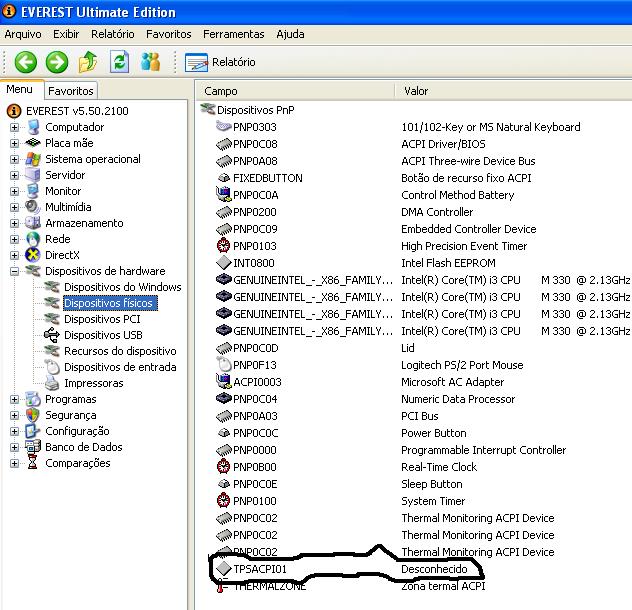
Task: Collapse the Dispositivos de hardware node
Action: point(15,271)
